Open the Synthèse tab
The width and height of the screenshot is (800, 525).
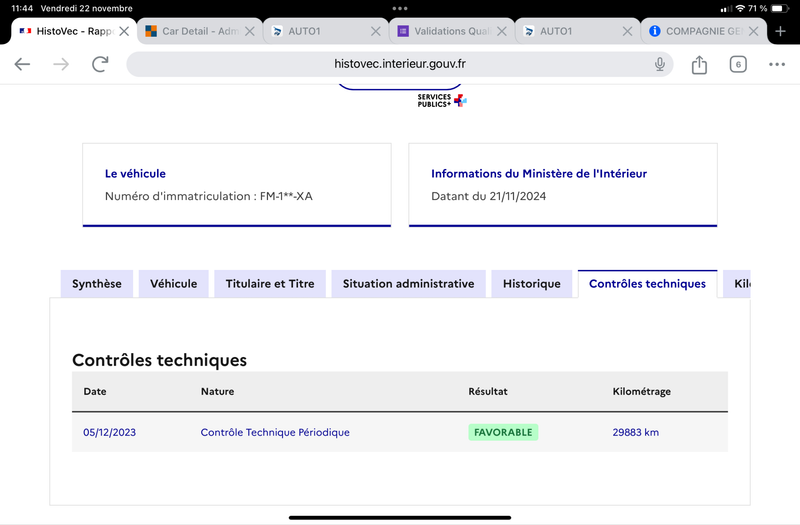click(x=96, y=284)
